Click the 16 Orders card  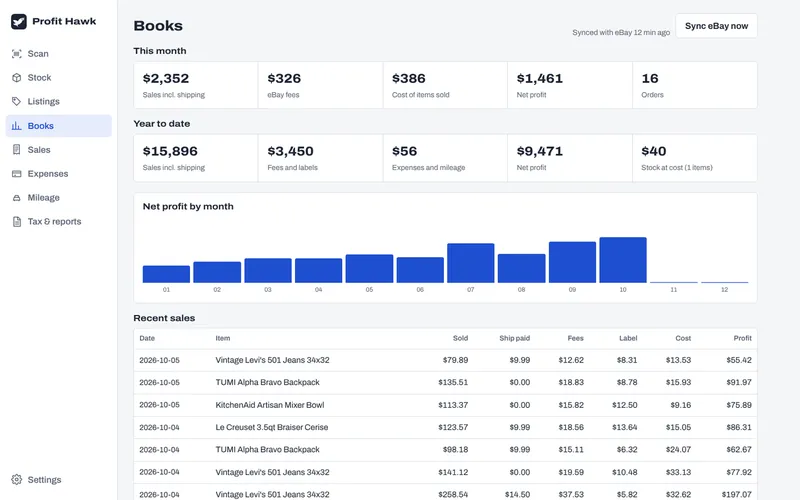pyautogui.click(x=695, y=85)
